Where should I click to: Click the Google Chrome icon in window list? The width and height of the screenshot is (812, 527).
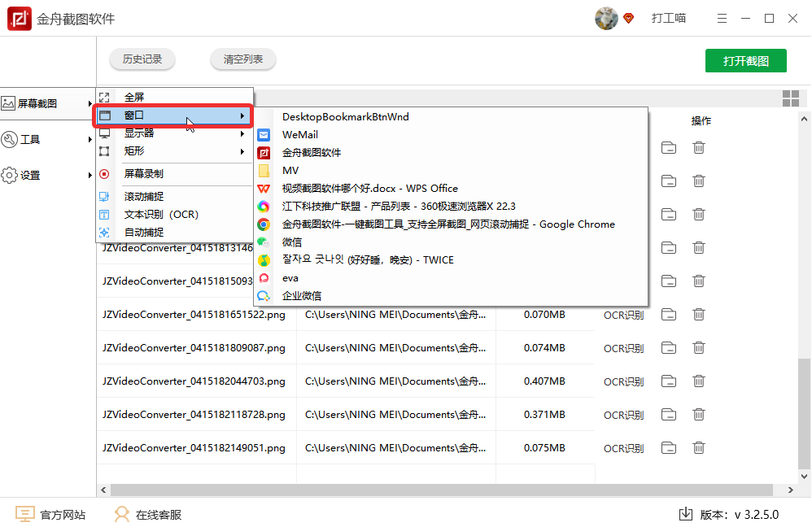(264, 224)
